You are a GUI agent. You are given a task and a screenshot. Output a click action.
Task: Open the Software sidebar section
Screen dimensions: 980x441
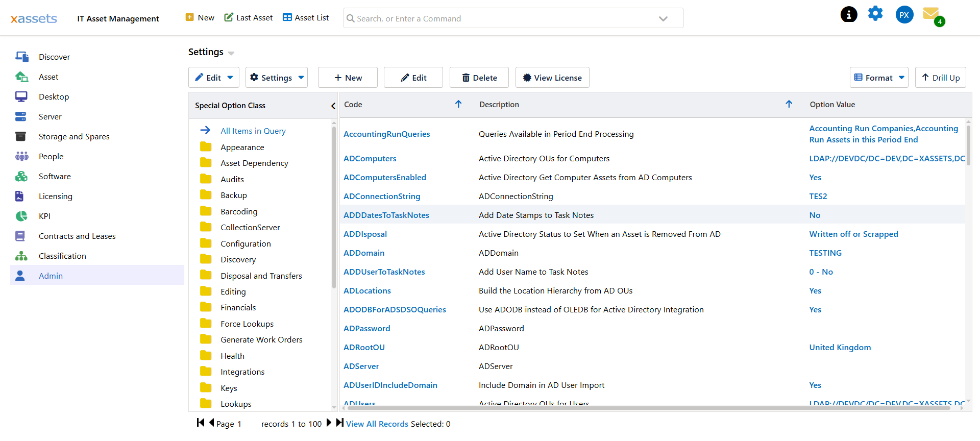click(97, 176)
